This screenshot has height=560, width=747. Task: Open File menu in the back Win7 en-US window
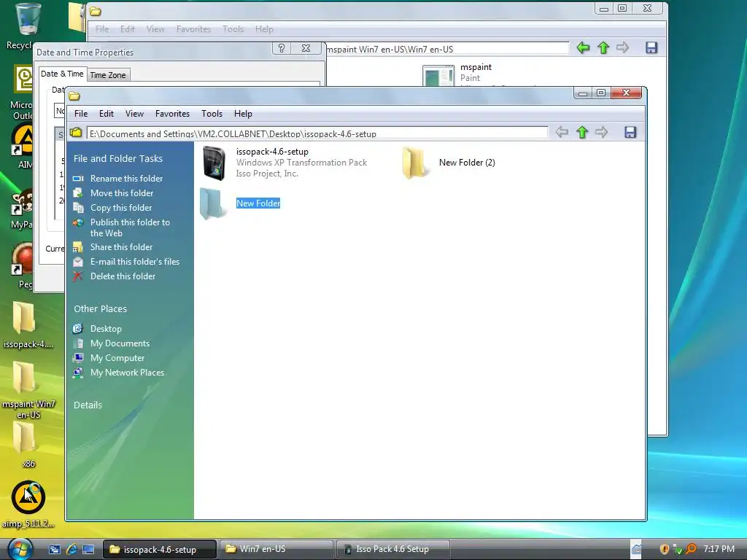(x=102, y=29)
